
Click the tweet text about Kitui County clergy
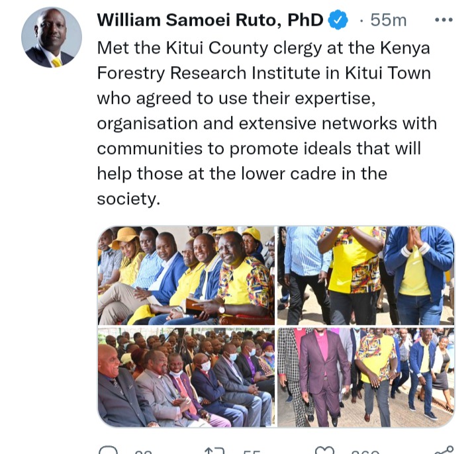(x=267, y=123)
